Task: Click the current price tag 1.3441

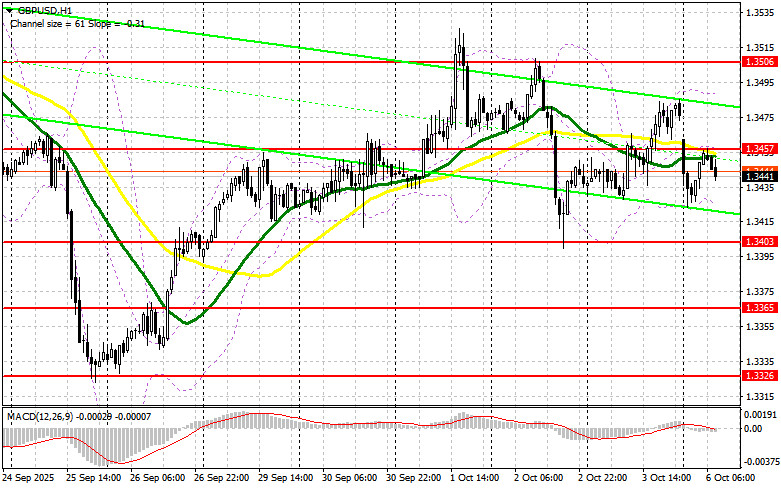Action: [x=760, y=176]
